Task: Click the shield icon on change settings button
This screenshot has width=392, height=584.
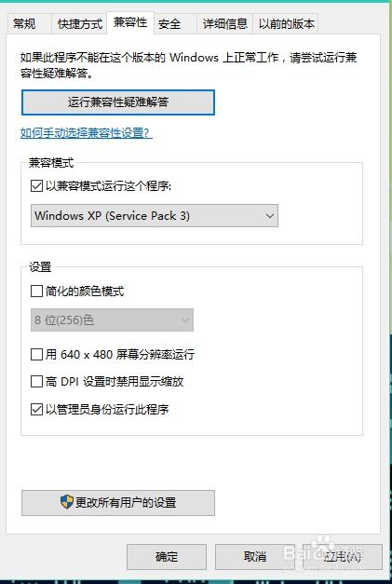Action: [x=67, y=502]
